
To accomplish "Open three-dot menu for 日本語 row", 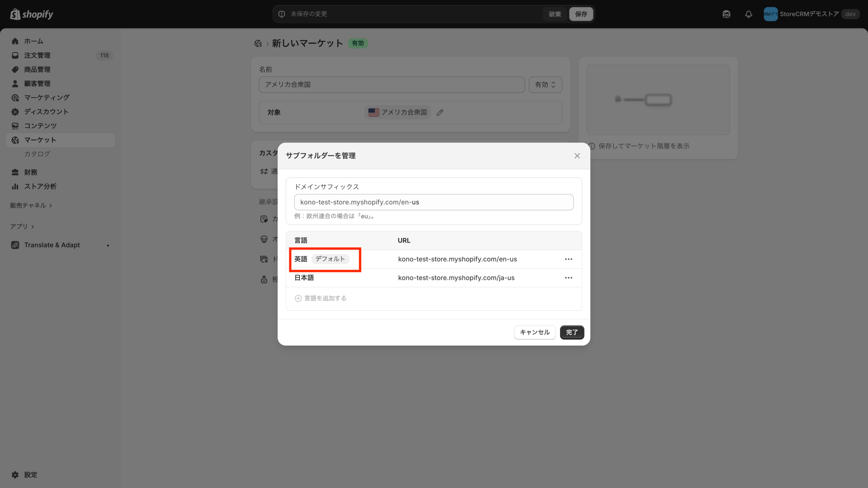I will [568, 278].
